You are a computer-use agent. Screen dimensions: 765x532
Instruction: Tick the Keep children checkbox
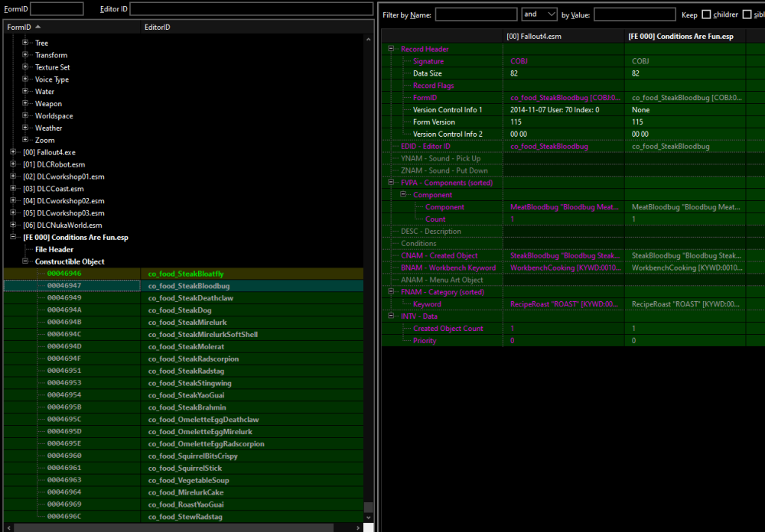click(706, 15)
